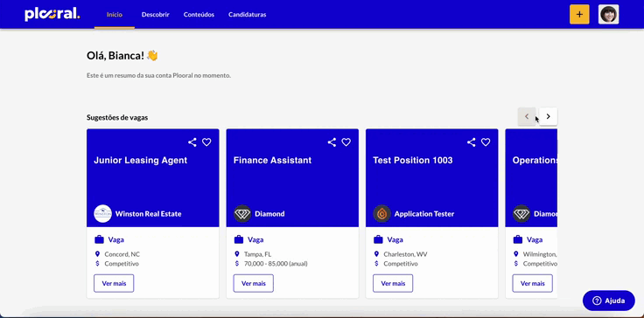Share the Test Position 1003 job
This screenshot has width=644, height=318.
(472, 142)
